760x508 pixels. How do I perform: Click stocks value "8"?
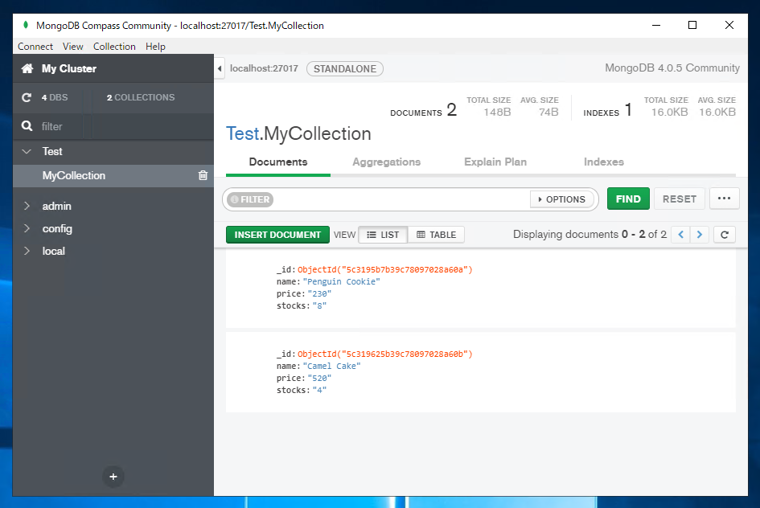point(319,306)
